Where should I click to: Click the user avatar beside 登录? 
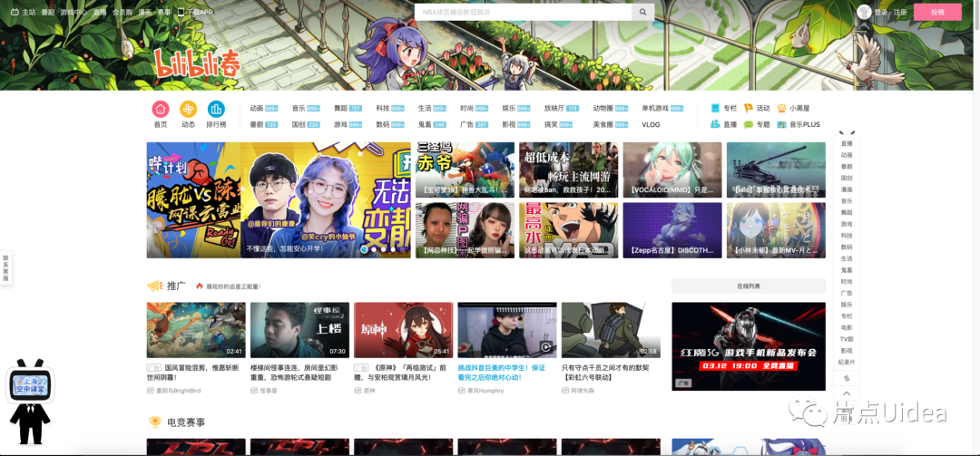[865, 12]
